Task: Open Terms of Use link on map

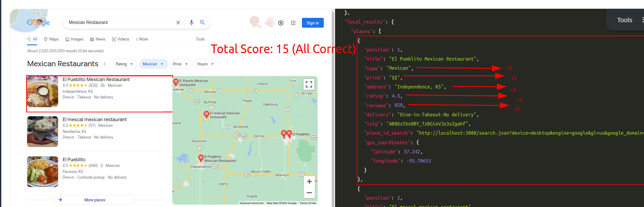Action: click(308, 203)
